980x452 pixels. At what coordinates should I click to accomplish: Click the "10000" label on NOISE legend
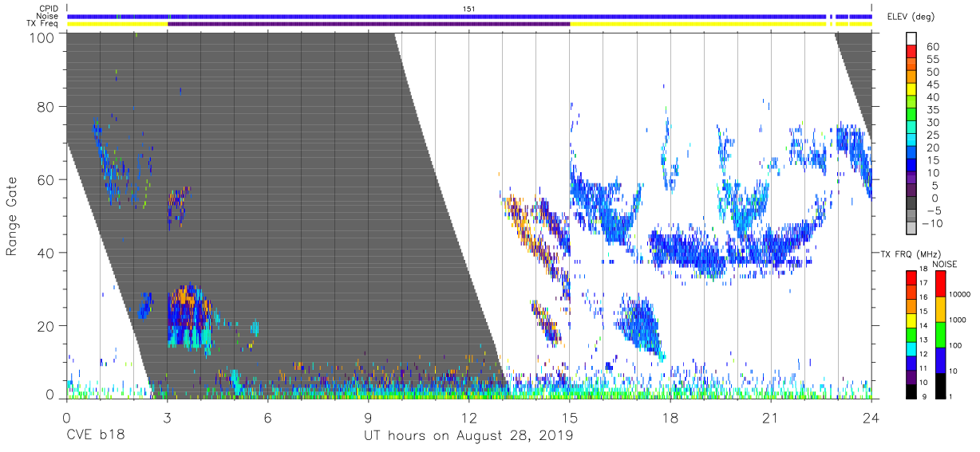click(961, 295)
